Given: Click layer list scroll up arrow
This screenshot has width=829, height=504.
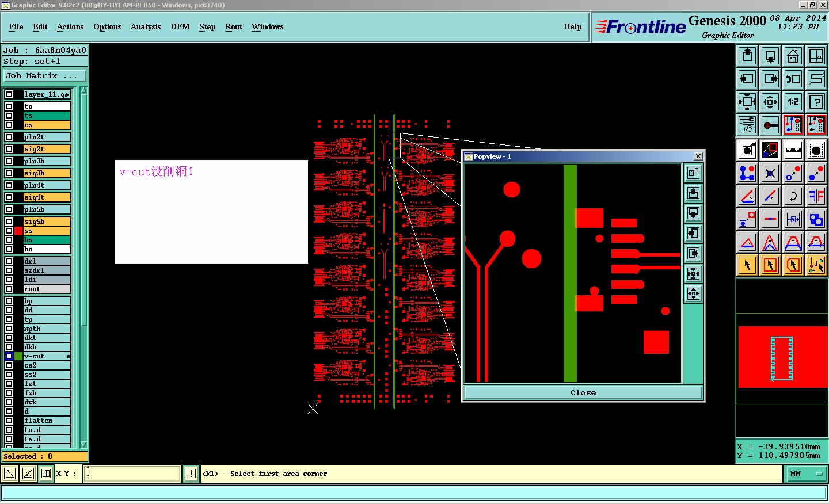Looking at the screenshot, I should tap(83, 90).
